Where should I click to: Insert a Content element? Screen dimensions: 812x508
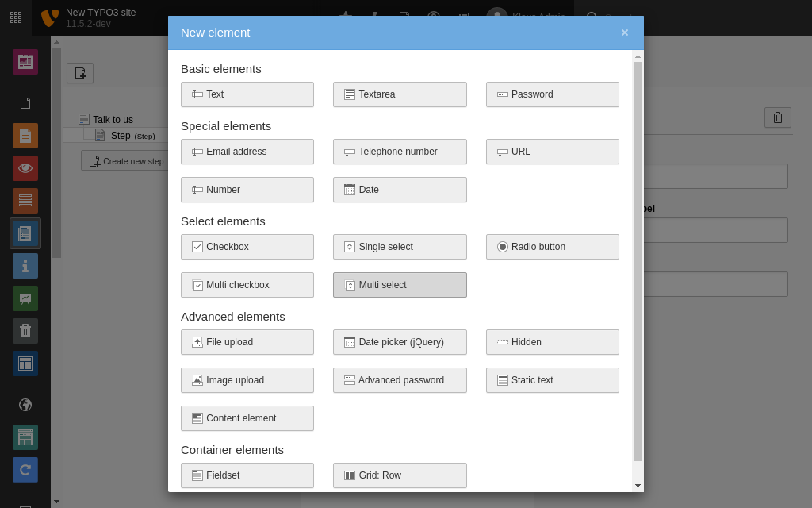[x=247, y=418]
